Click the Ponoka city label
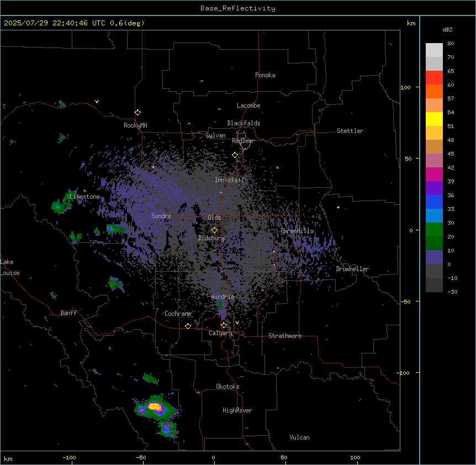476x465 pixels. pos(265,75)
